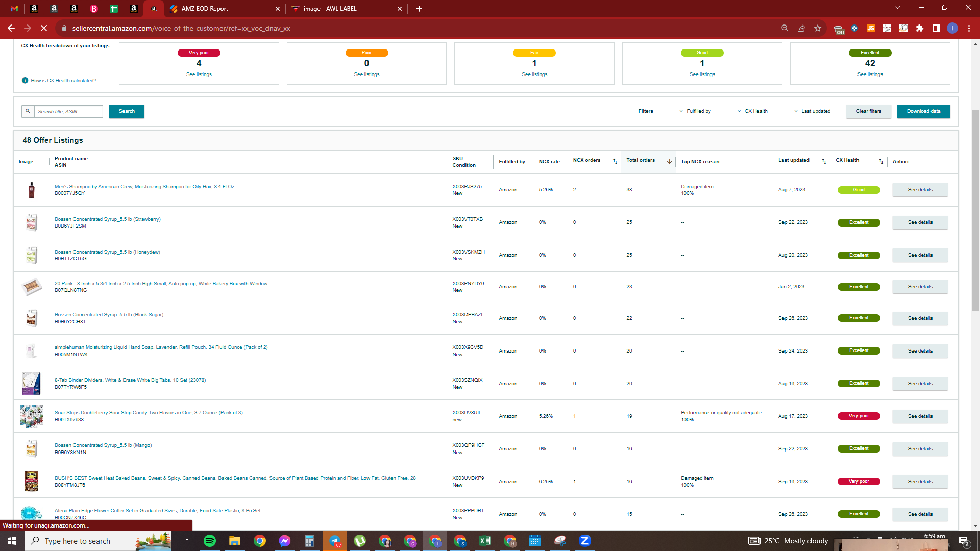Click the address bar URL

click(x=181, y=28)
